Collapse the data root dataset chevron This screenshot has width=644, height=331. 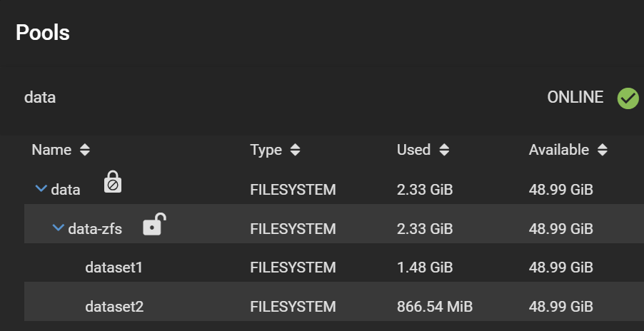tap(41, 189)
